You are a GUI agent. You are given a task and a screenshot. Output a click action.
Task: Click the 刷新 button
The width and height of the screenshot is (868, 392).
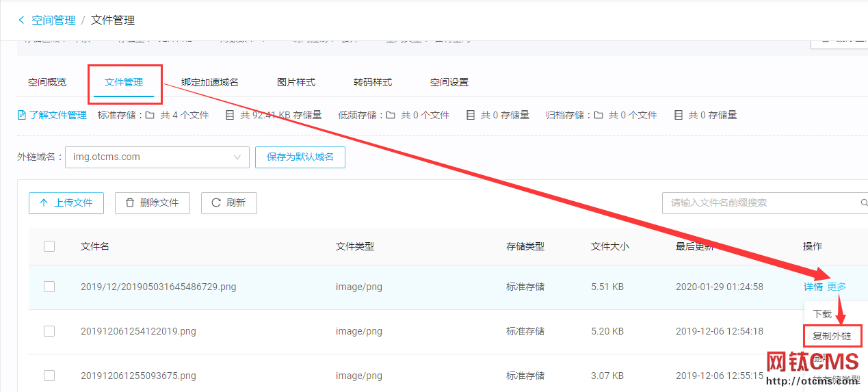pyautogui.click(x=228, y=202)
